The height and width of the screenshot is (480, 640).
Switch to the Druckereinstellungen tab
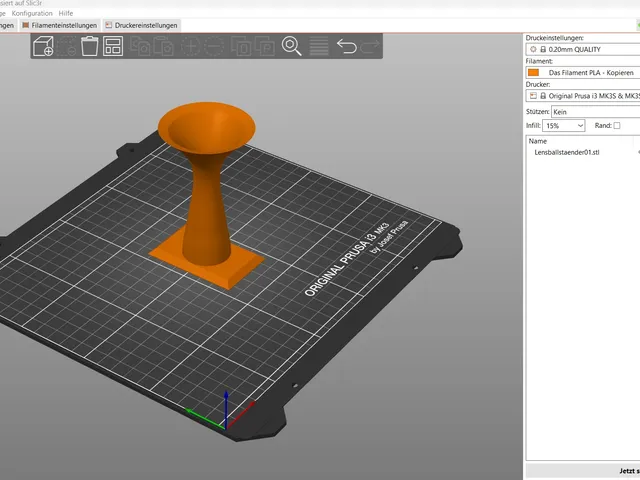coord(142,25)
